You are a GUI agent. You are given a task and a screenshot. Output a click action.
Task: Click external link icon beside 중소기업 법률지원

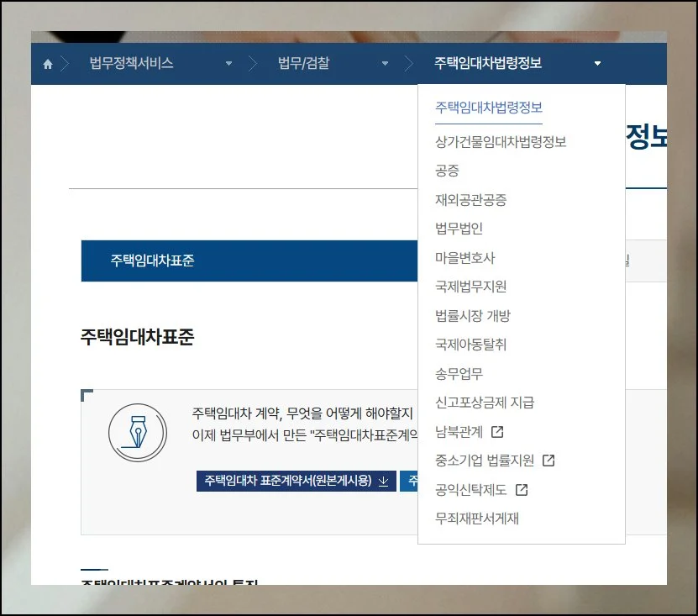pyautogui.click(x=548, y=461)
